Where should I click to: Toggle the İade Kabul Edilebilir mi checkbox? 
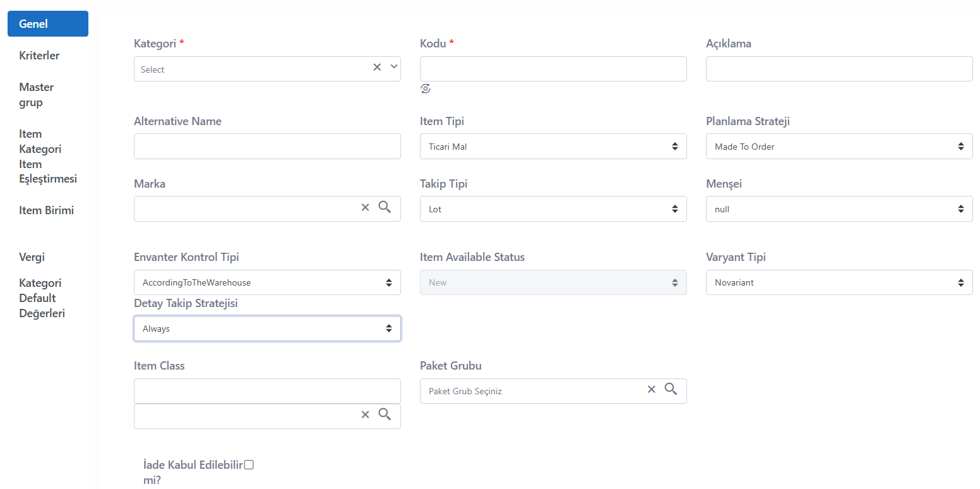249,465
